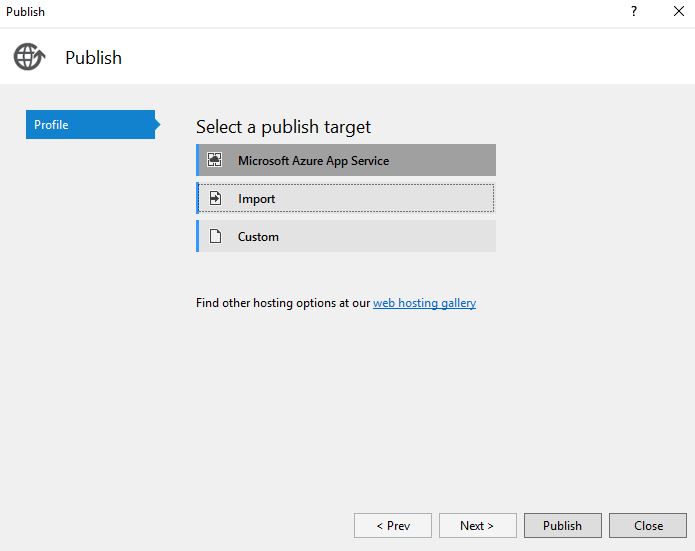Choose the Custom publish target
Viewport: 695px width, 551px height.
click(346, 236)
